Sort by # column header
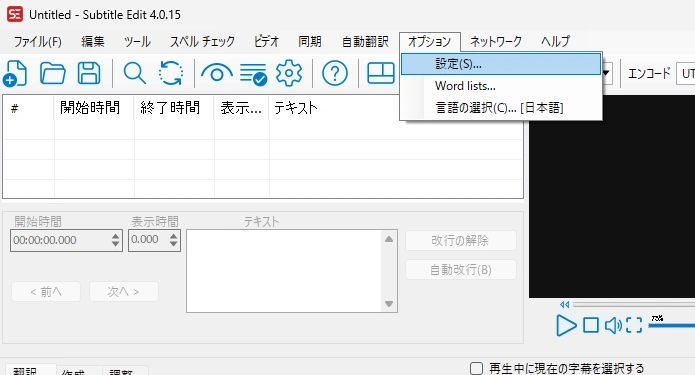The height and width of the screenshot is (375, 695). click(28, 108)
